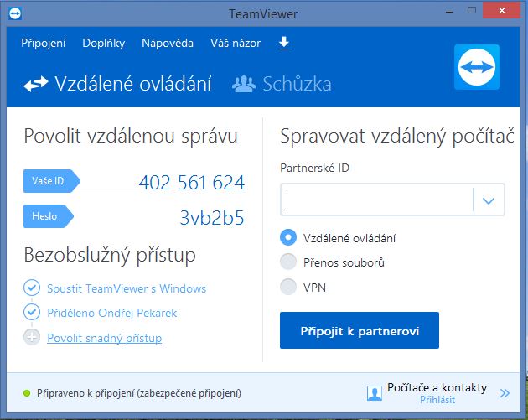
Task: Click the Povolit vzdálenou správu heading
Action: point(131,137)
